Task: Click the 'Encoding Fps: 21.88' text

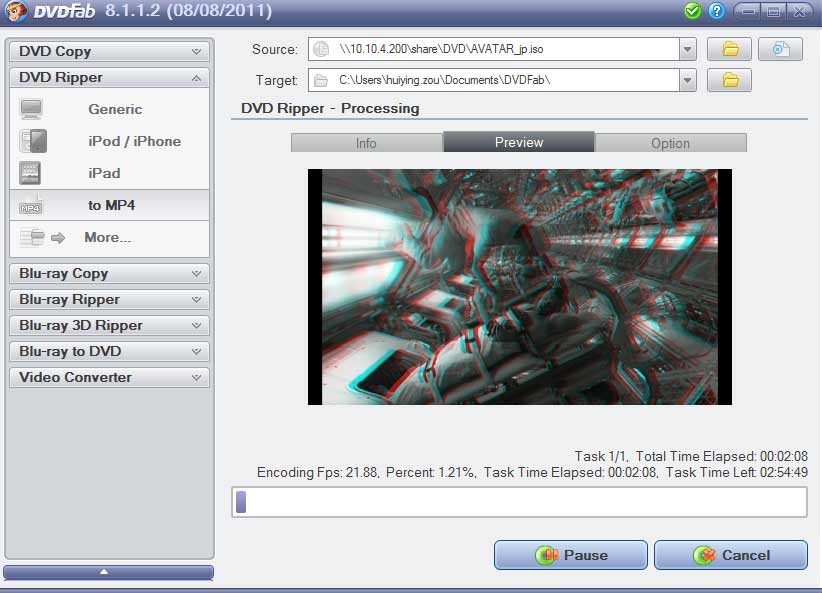Action: pyautogui.click(x=317, y=472)
